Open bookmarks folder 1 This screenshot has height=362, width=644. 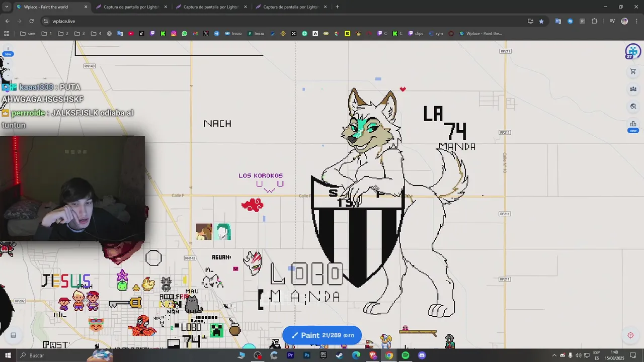(x=47, y=34)
